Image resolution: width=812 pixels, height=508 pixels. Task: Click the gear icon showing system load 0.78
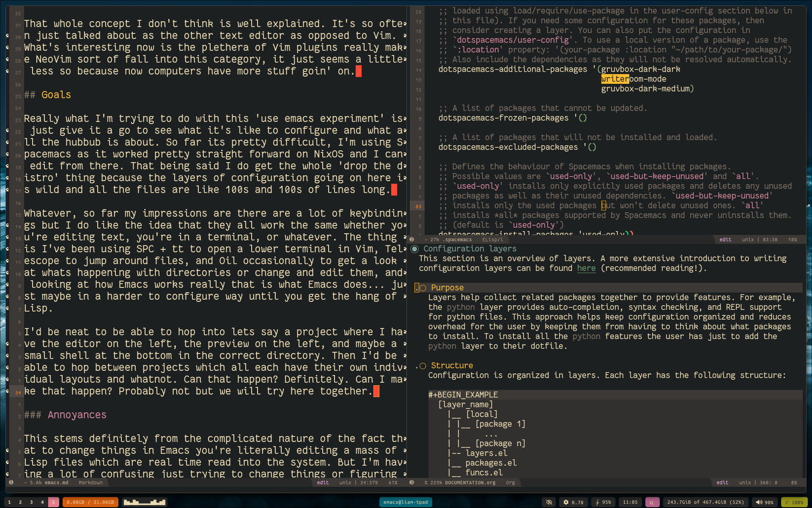pos(573,502)
